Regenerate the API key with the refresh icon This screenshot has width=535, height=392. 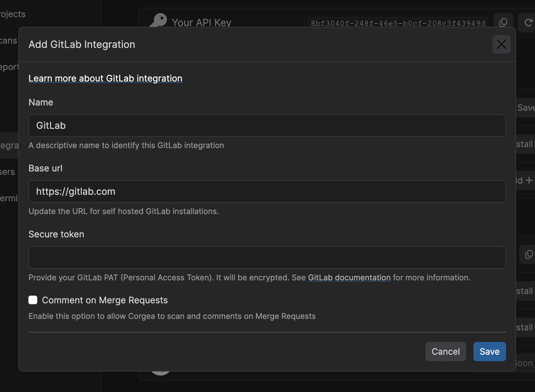pyautogui.click(x=528, y=22)
